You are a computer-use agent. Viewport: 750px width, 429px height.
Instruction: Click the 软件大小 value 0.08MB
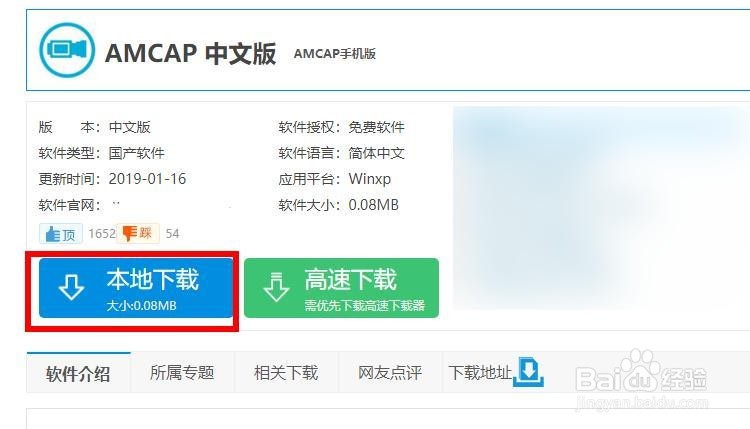pyautogui.click(x=374, y=205)
